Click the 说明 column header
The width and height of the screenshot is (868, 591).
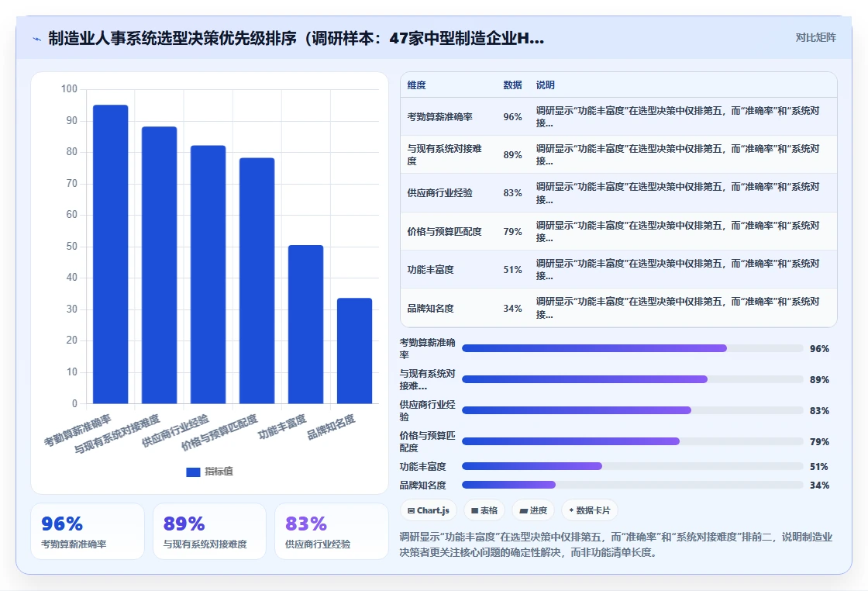tap(546, 85)
